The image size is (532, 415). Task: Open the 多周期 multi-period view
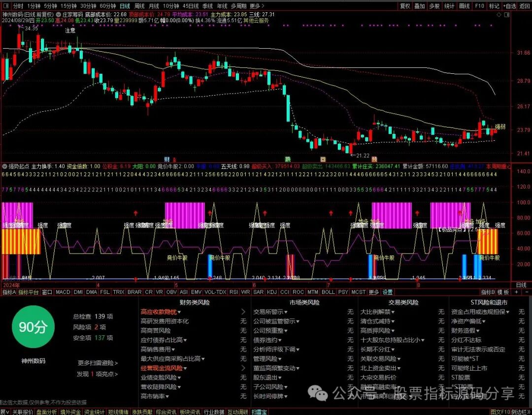click(239, 6)
